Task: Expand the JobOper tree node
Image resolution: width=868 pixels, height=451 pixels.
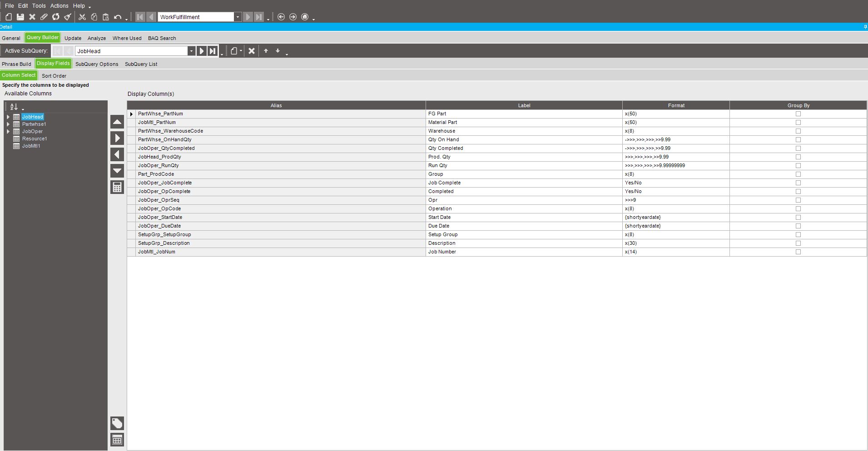Action: (8, 131)
